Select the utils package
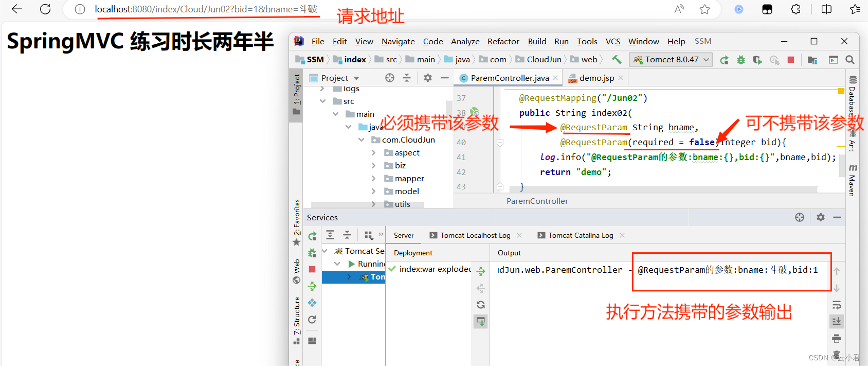The height and width of the screenshot is (366, 868). (402, 204)
